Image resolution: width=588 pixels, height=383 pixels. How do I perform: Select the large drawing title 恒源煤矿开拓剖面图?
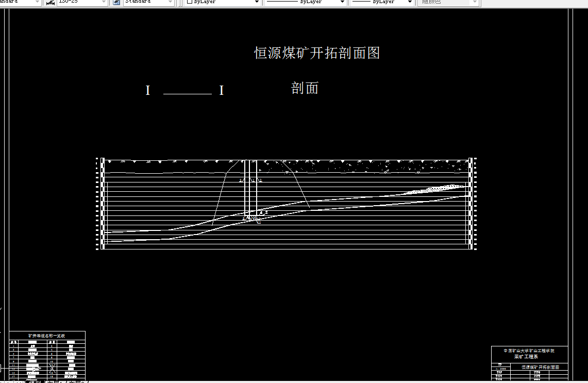(317, 53)
